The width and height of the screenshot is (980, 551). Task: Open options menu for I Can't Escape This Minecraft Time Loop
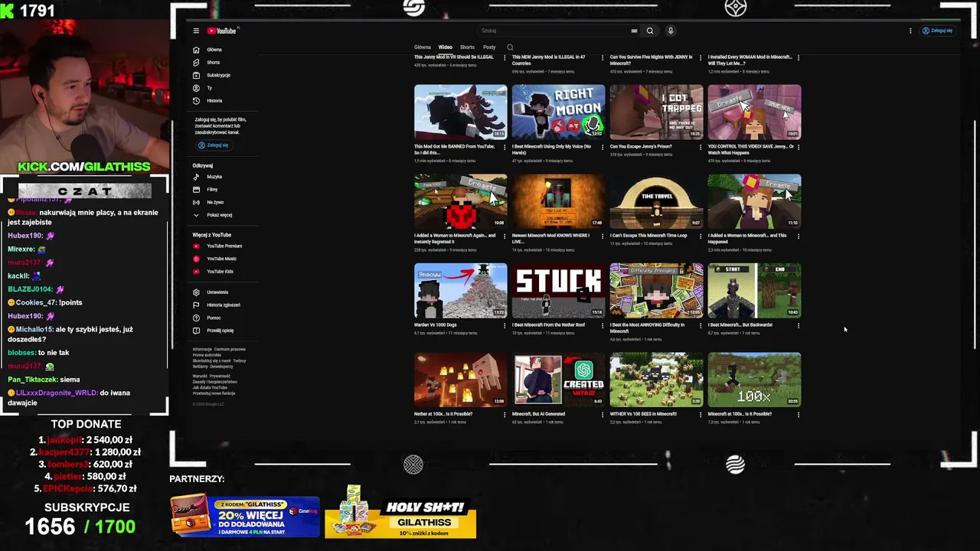(x=701, y=236)
